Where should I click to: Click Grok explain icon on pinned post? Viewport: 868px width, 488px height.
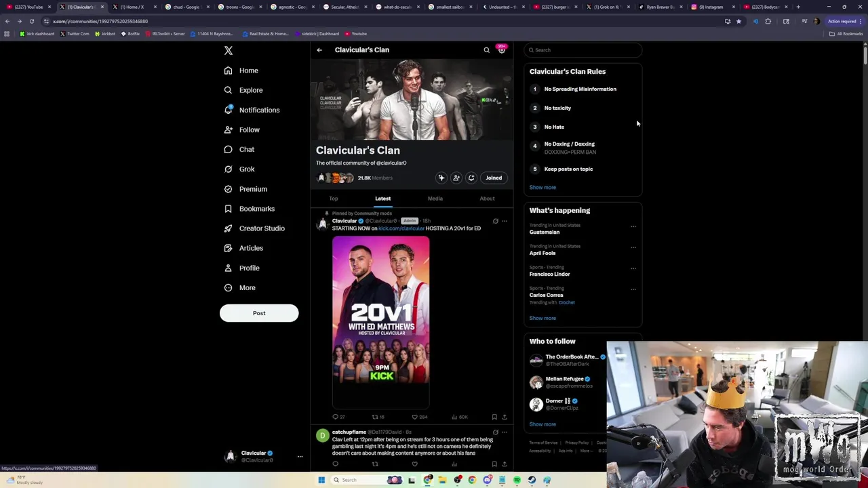[495, 221]
